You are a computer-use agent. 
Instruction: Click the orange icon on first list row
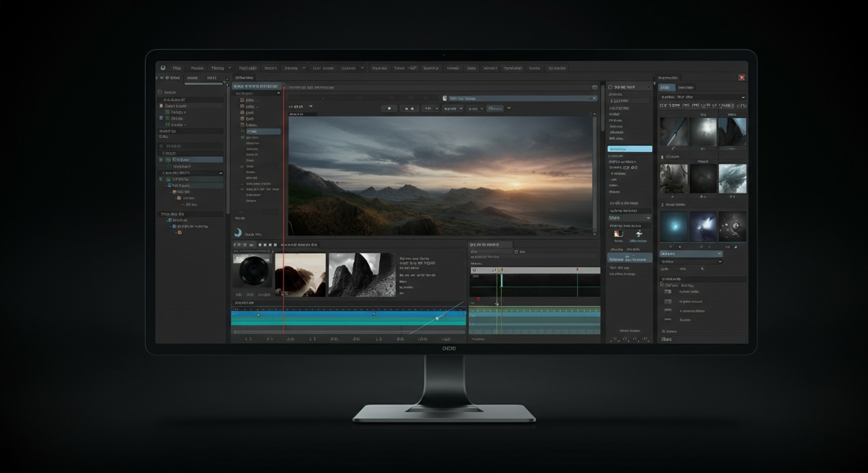242,100
